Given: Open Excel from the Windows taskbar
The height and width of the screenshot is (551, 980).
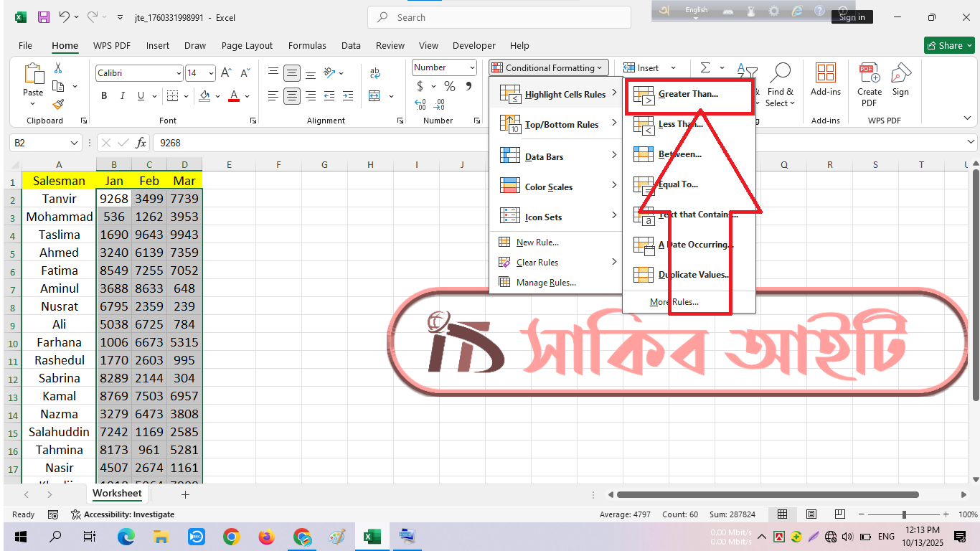Looking at the screenshot, I should (372, 537).
